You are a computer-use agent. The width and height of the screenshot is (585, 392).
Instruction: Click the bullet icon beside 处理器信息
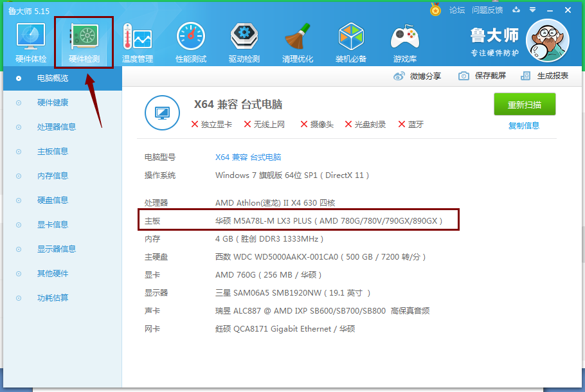click(x=19, y=127)
